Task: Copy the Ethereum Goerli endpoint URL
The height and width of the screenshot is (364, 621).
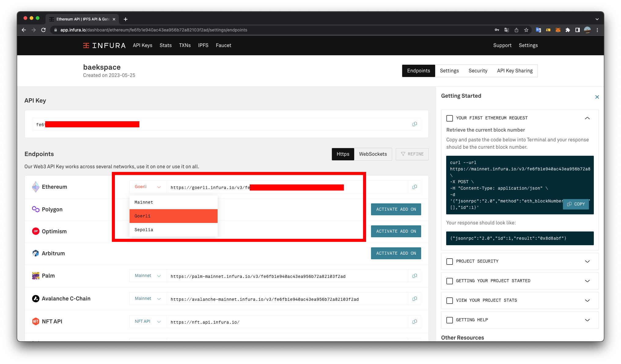Action: tap(414, 187)
